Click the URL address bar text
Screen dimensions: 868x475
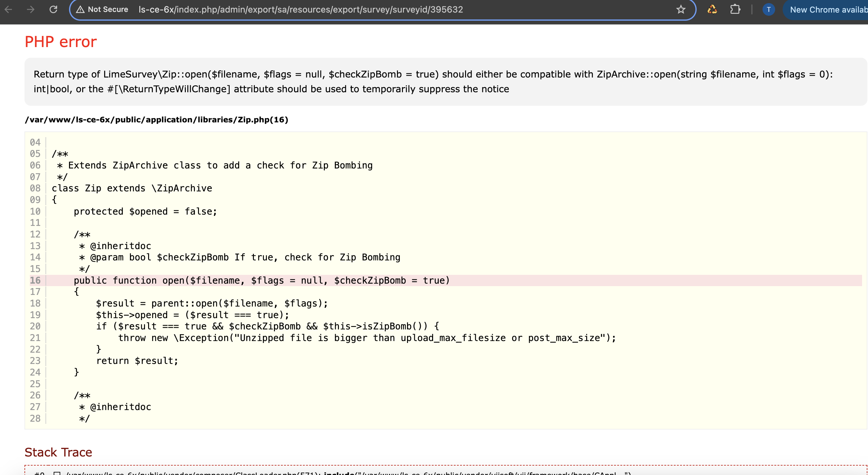[x=301, y=9]
